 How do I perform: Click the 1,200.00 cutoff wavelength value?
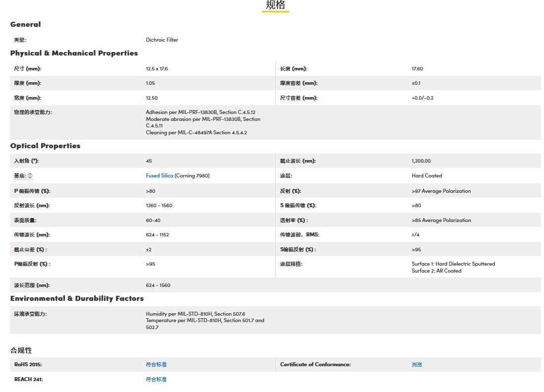[421, 161]
